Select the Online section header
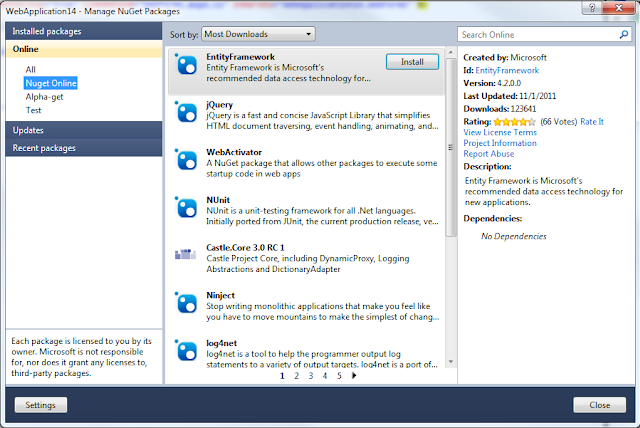 click(84, 49)
